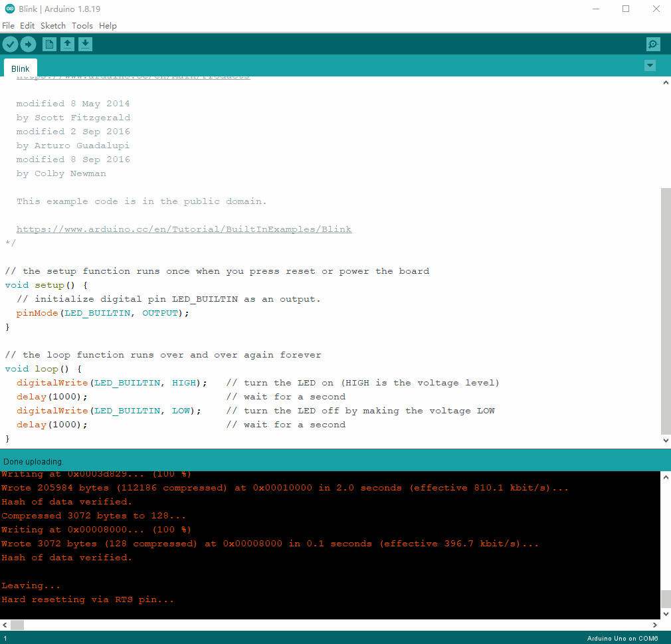Click the 'modified 2 Sep 2016' comment

[x=73, y=132]
